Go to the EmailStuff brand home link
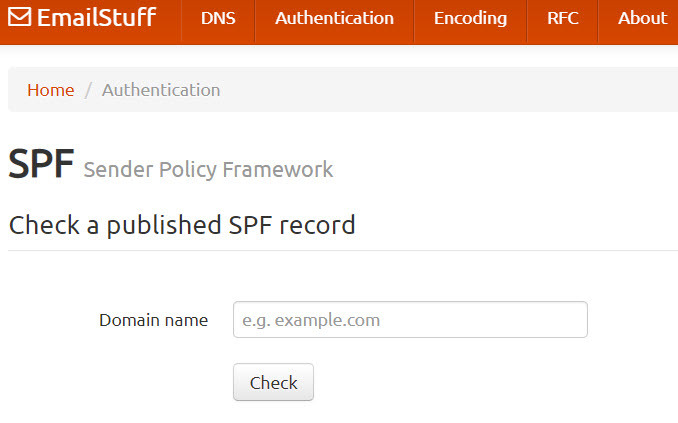 tap(82, 18)
